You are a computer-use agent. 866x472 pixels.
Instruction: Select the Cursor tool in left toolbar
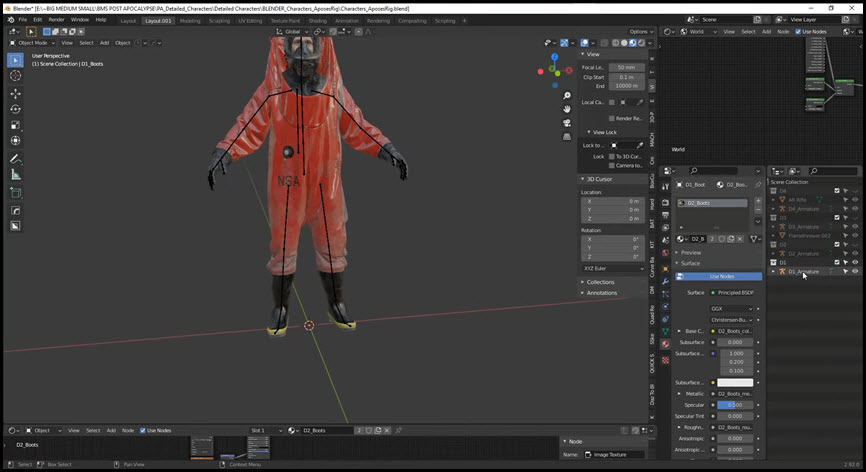tap(15, 76)
